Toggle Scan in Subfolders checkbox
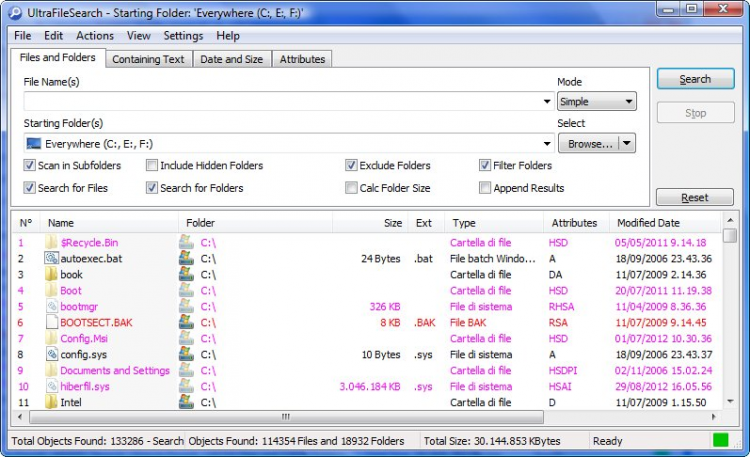 pos(29,165)
